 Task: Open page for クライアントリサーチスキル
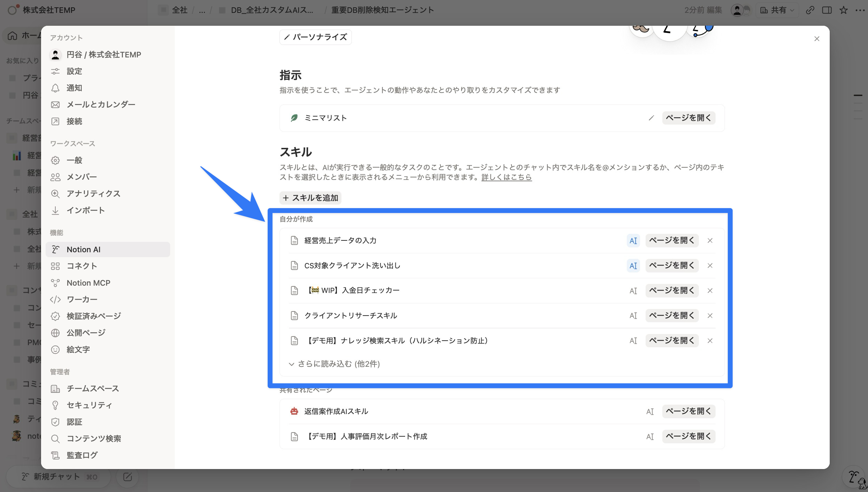(x=672, y=316)
